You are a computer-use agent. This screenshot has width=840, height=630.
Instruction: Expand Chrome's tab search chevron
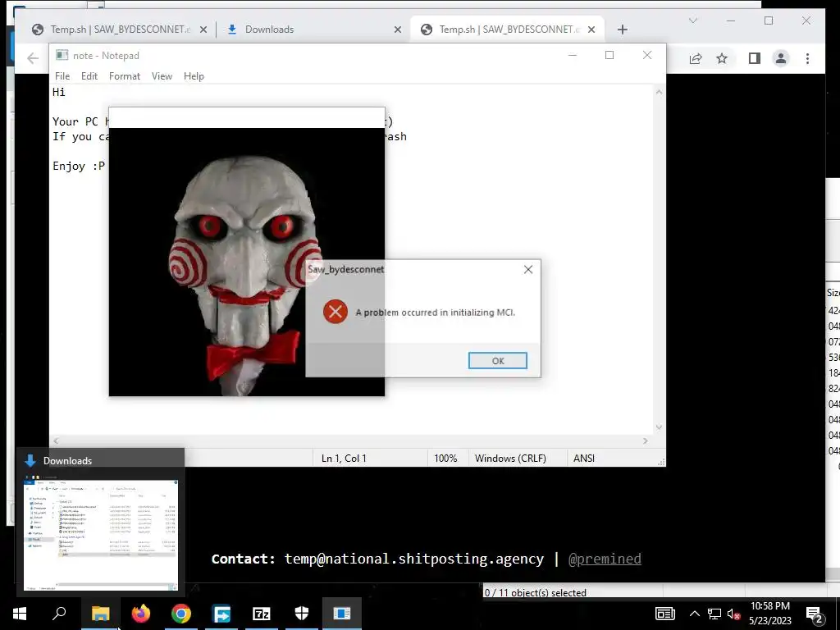(692, 21)
